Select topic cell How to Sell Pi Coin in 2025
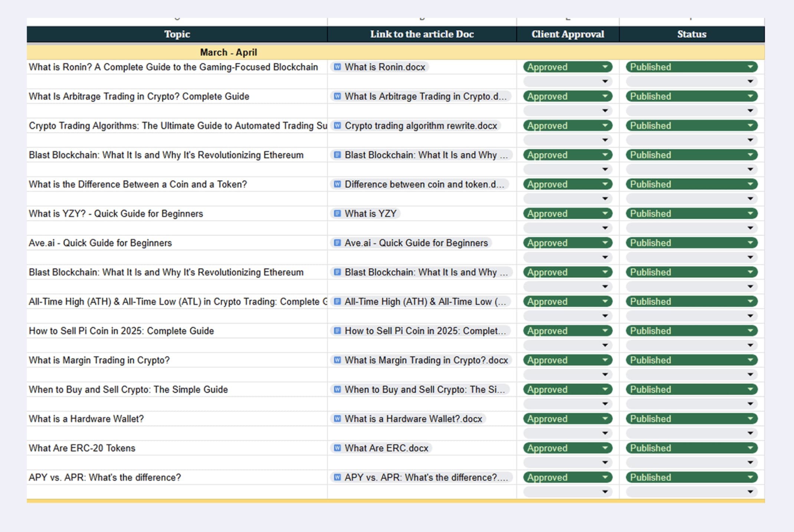794x532 pixels. coord(177,331)
